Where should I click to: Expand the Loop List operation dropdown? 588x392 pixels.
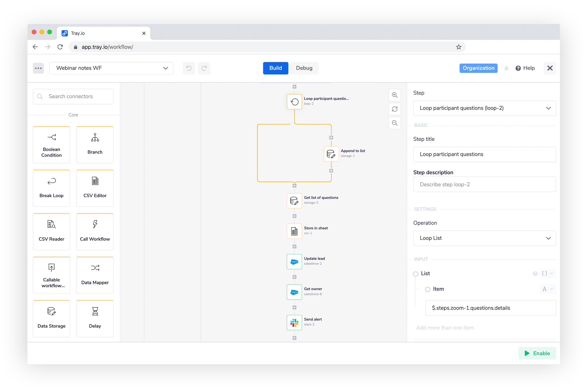click(484, 238)
